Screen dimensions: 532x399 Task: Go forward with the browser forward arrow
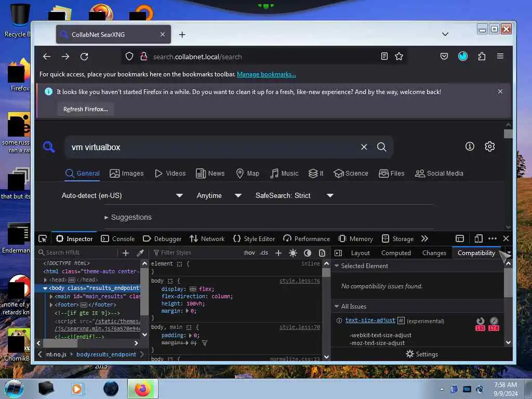tap(65, 57)
